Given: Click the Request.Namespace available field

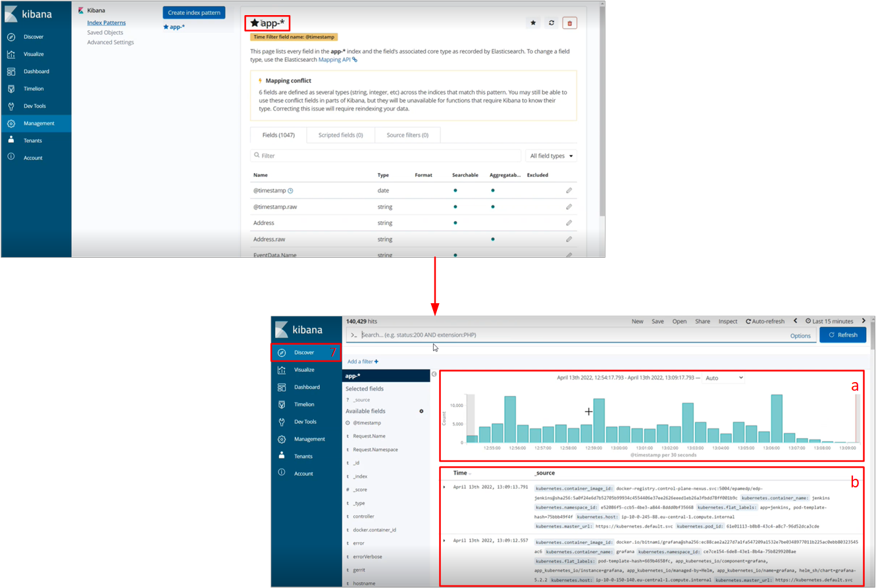Looking at the screenshot, I should 374,449.
